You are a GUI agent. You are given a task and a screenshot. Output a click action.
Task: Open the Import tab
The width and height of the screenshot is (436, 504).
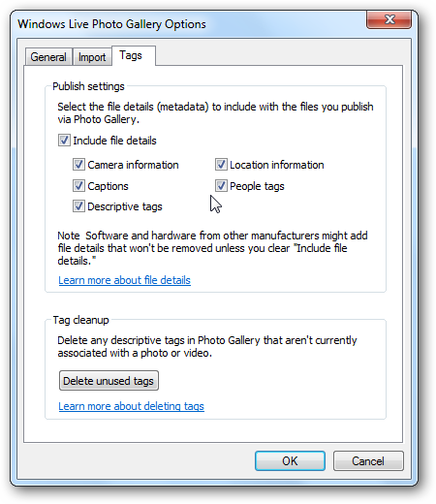click(92, 57)
